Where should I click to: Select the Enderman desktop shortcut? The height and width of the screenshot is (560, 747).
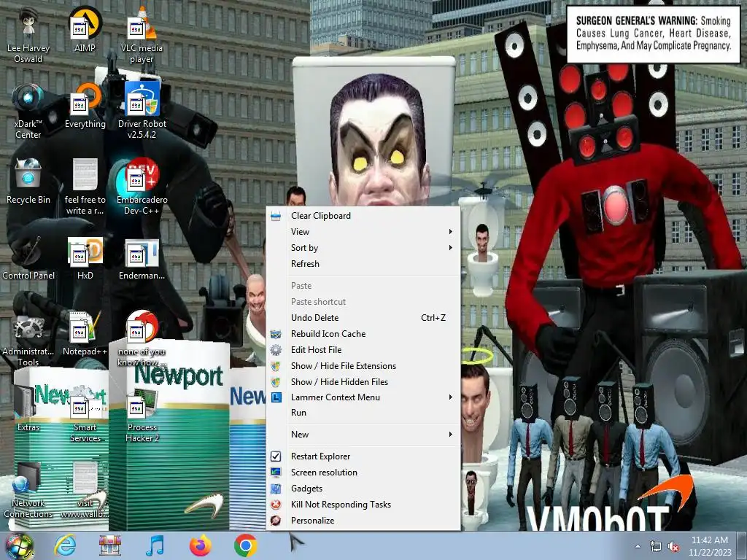point(142,257)
